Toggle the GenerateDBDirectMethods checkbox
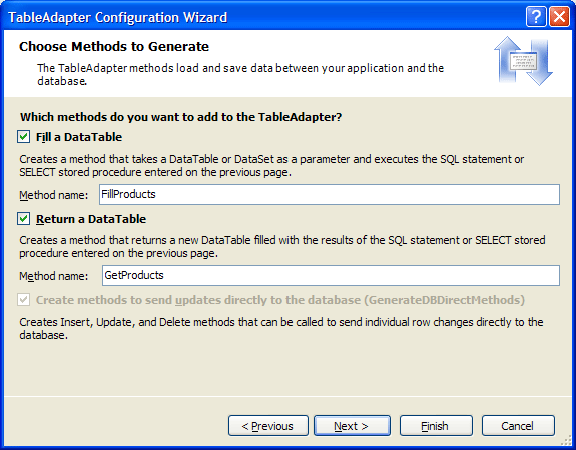 coord(24,300)
